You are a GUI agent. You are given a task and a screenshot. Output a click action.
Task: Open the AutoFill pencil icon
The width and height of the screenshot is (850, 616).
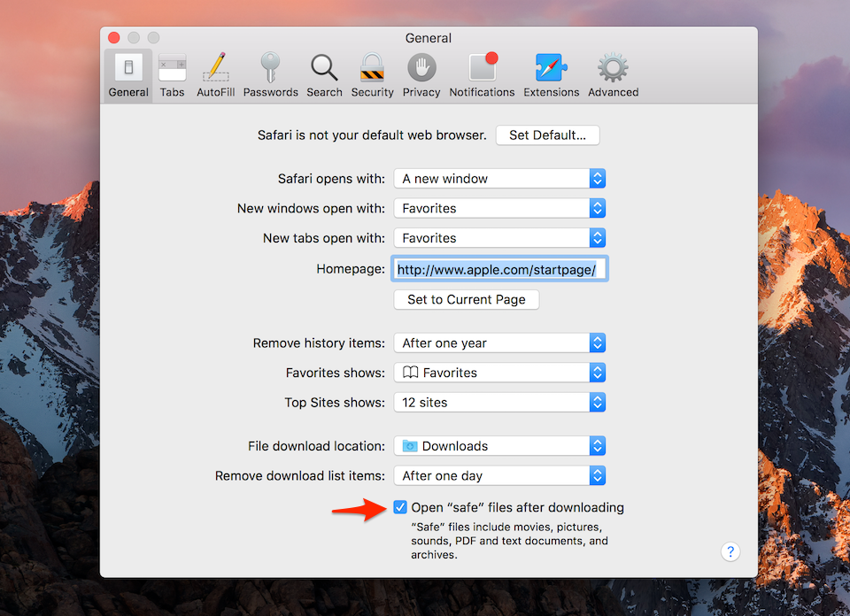click(x=216, y=67)
